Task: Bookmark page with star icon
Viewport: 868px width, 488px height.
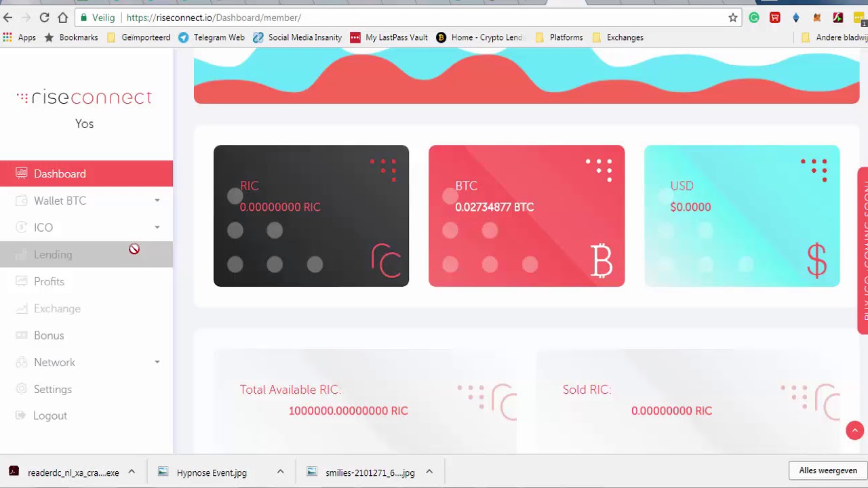Action: point(733,18)
